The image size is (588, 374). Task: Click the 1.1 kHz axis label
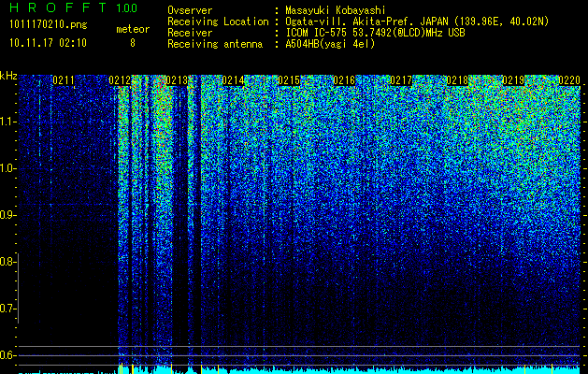tap(7, 122)
